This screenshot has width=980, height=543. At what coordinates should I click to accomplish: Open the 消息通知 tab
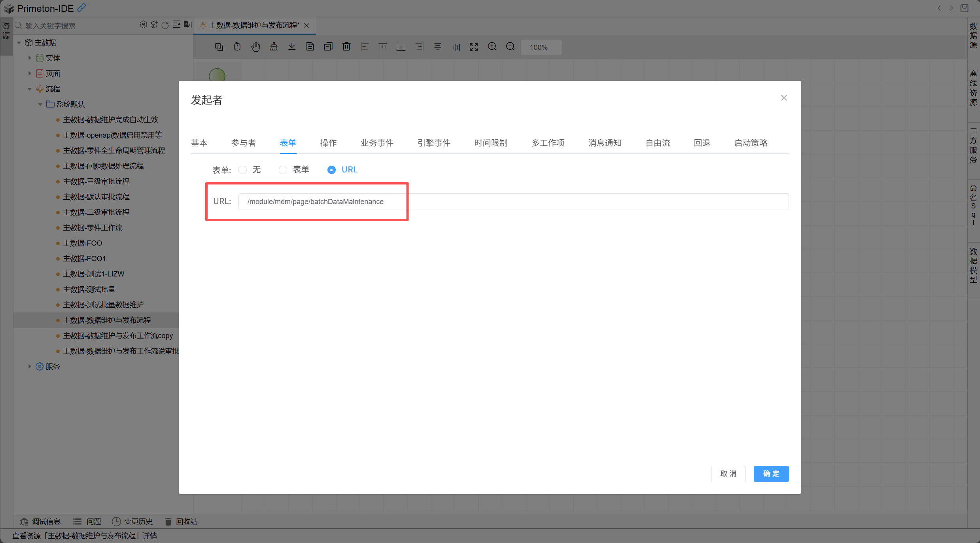pos(604,143)
